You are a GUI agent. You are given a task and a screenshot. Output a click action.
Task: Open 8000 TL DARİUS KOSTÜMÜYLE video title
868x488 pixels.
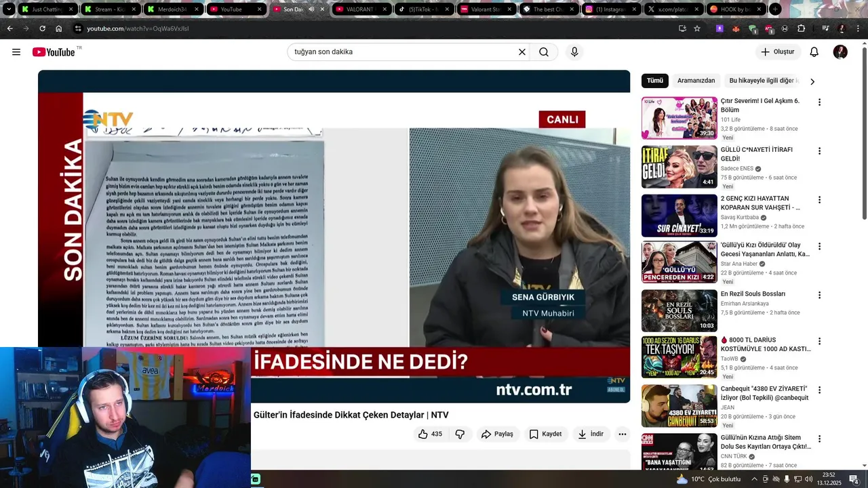[x=766, y=344]
